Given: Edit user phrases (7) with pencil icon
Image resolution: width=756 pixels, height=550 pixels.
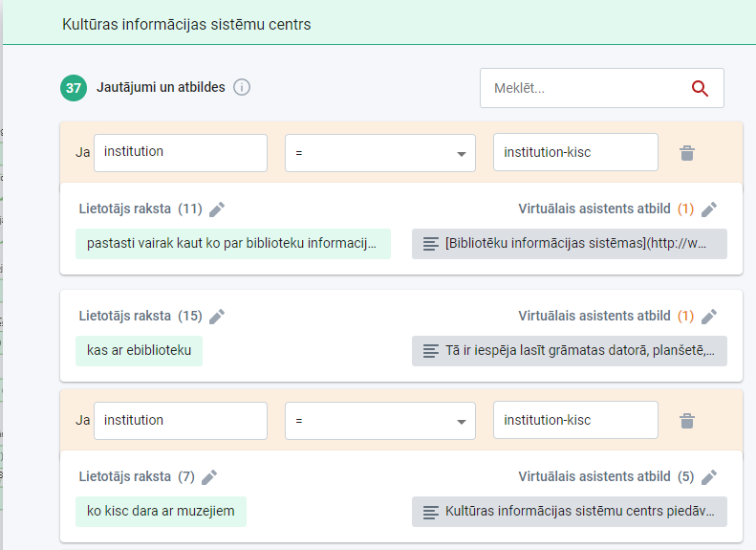Looking at the screenshot, I should [209, 477].
